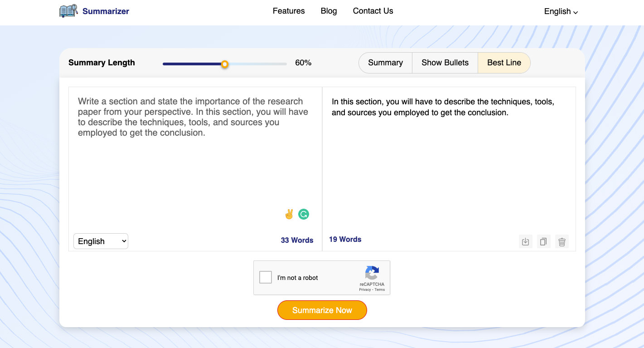Image resolution: width=644 pixels, height=348 pixels.
Task: Go to the Blog page
Action: point(329,11)
